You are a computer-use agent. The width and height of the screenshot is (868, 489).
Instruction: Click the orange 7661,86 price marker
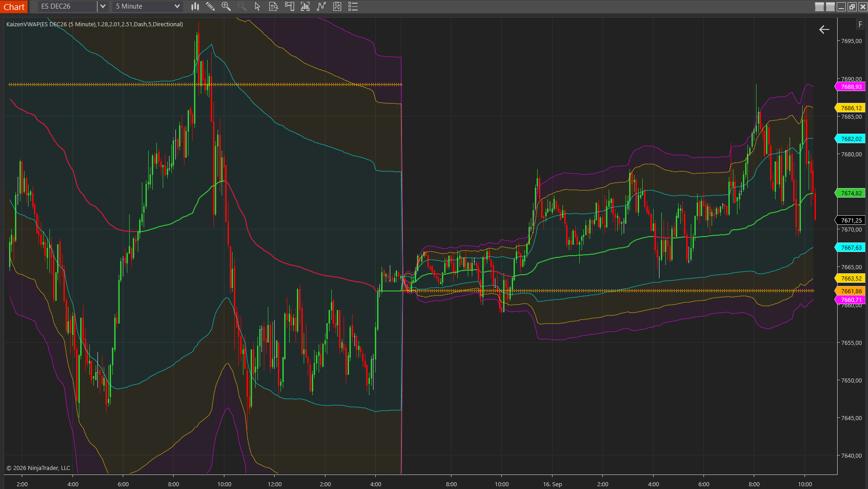click(x=850, y=291)
